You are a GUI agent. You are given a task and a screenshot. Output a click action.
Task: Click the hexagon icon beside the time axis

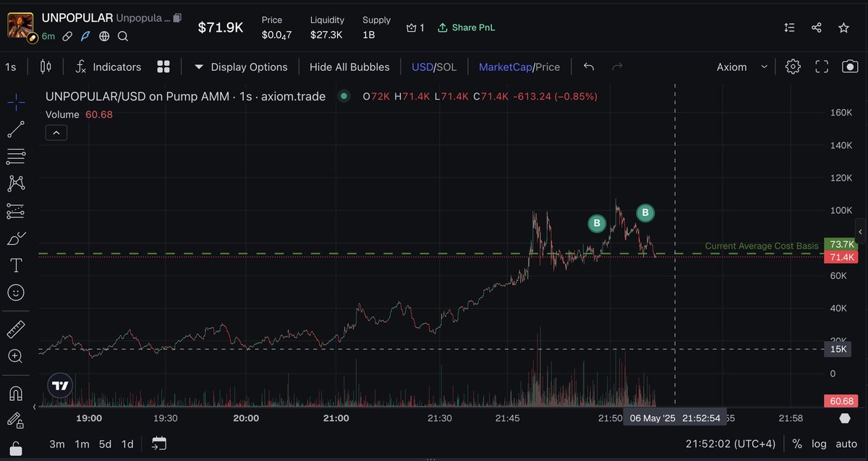[x=845, y=418]
